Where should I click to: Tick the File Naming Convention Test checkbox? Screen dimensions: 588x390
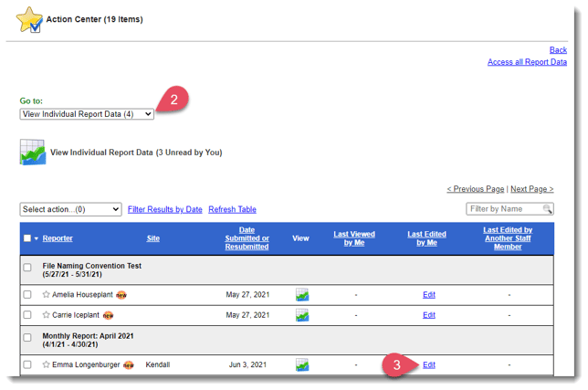(x=27, y=268)
